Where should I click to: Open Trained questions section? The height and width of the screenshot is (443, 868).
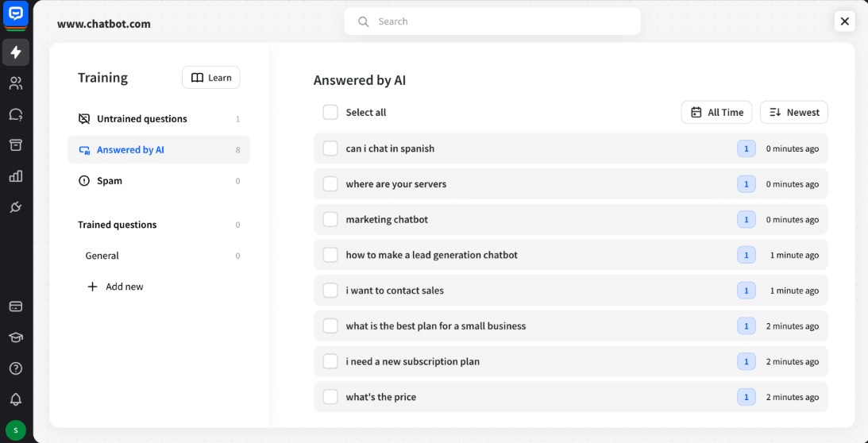click(x=159, y=224)
